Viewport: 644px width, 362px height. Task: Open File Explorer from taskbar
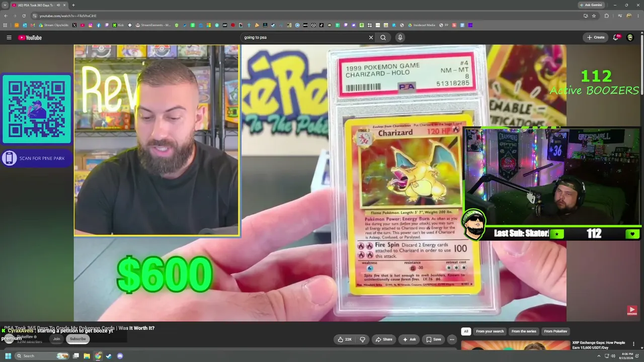pyautogui.click(x=87, y=356)
